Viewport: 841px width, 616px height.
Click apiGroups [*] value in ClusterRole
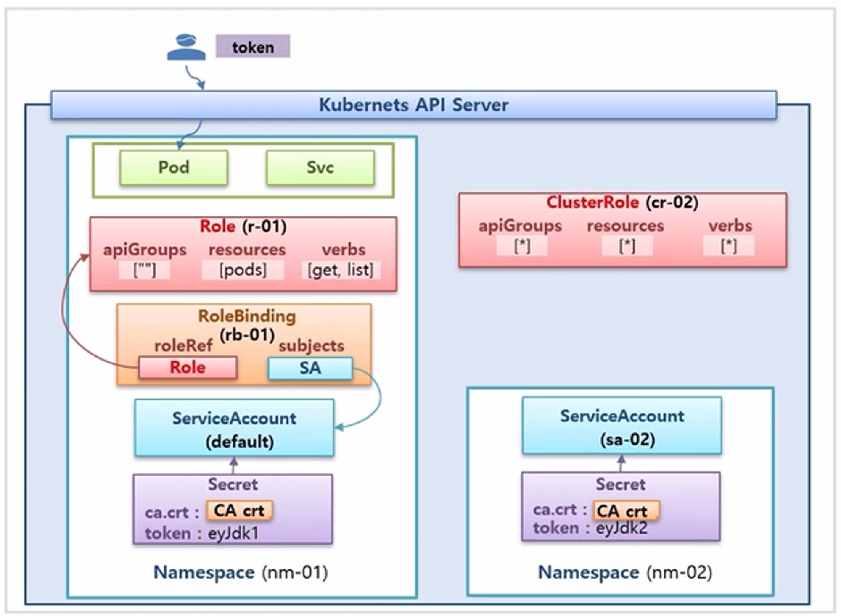(522, 246)
